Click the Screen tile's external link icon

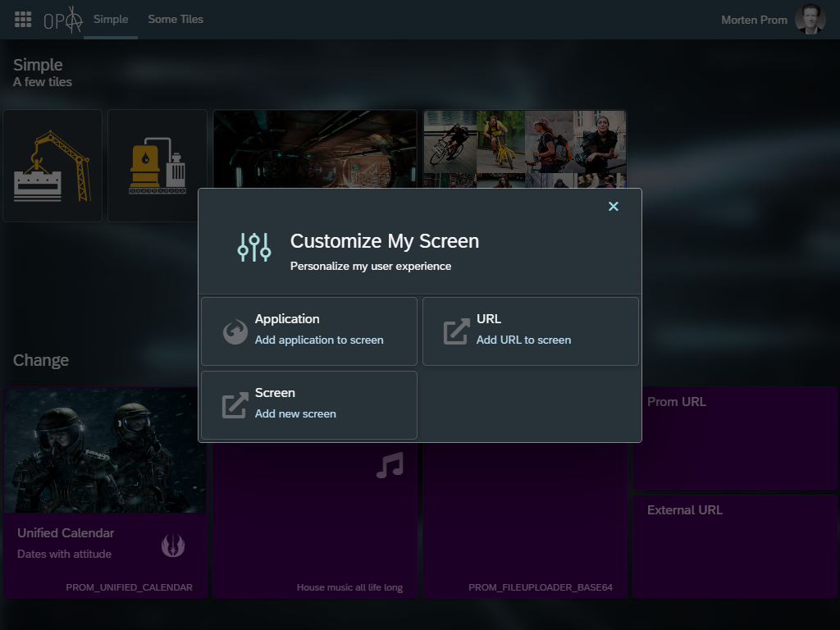click(235, 405)
